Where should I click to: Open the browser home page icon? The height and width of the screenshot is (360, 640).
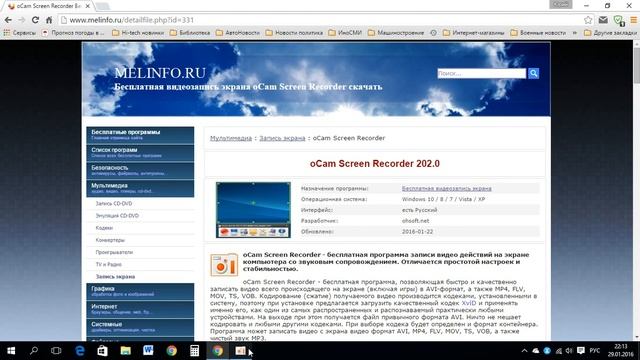tap(49, 20)
